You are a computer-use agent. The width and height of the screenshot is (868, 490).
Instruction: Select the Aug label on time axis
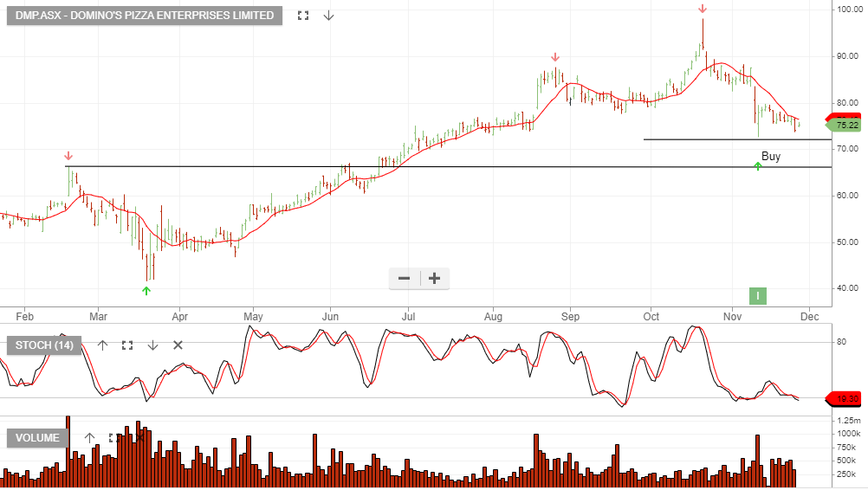tap(493, 316)
